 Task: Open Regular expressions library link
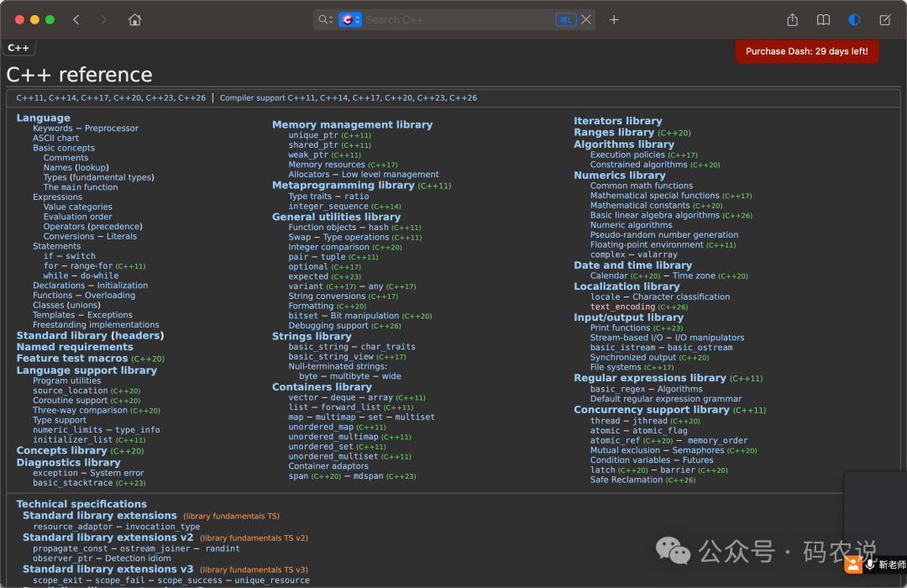point(649,378)
